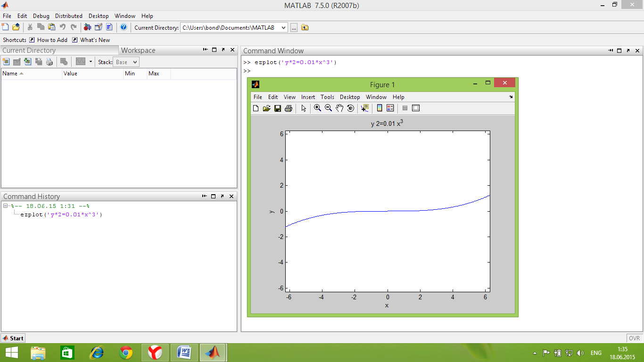
Task: Switch to the Current Directory tab
Action: [29, 50]
